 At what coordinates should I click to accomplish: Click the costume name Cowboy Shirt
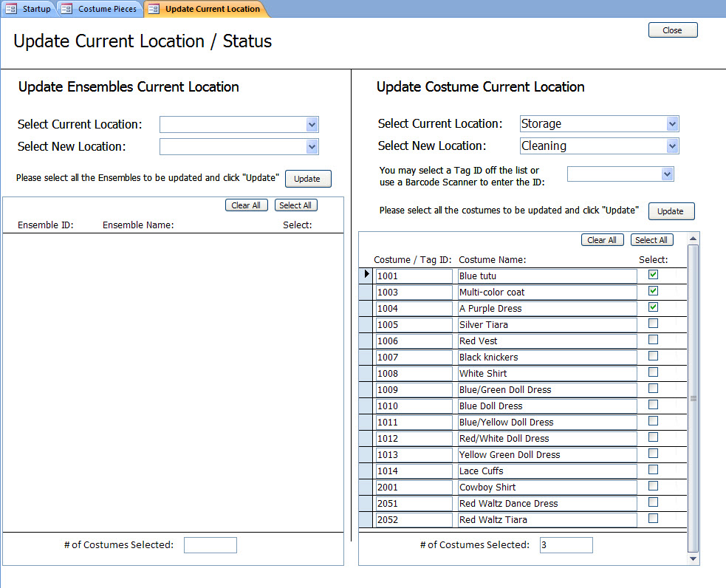pos(547,487)
